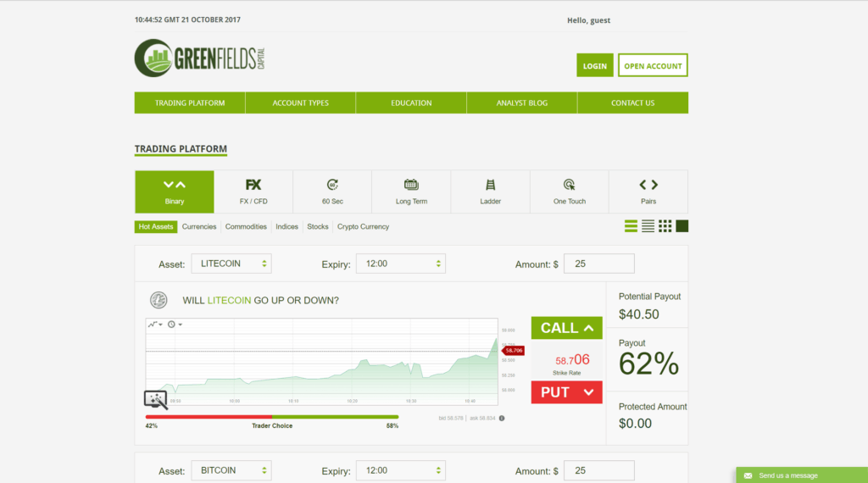This screenshot has width=868, height=483.
Task: Select the Hot Assets tab
Action: [156, 227]
